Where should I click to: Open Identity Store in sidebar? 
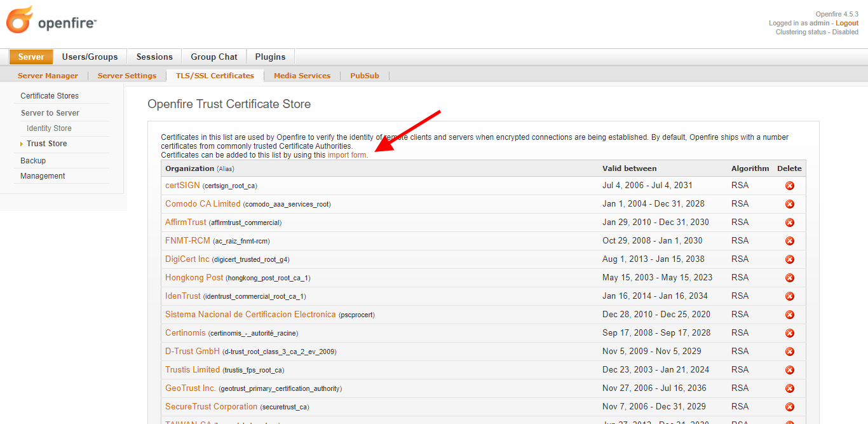pyautogui.click(x=49, y=128)
